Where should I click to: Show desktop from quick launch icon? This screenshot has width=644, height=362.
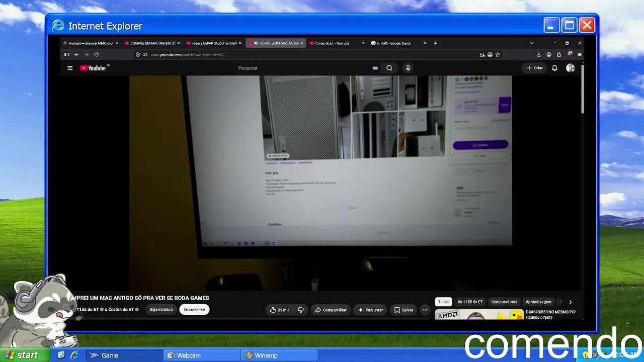[61, 355]
